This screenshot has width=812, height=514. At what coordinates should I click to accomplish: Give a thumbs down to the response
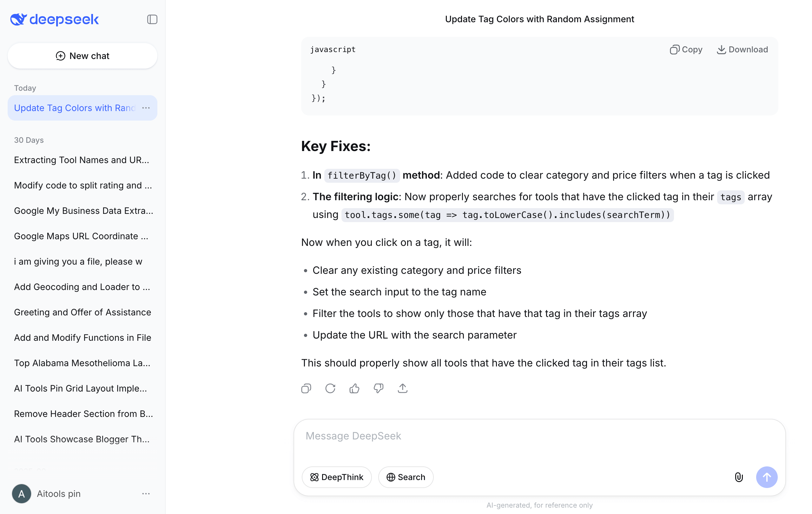click(378, 388)
